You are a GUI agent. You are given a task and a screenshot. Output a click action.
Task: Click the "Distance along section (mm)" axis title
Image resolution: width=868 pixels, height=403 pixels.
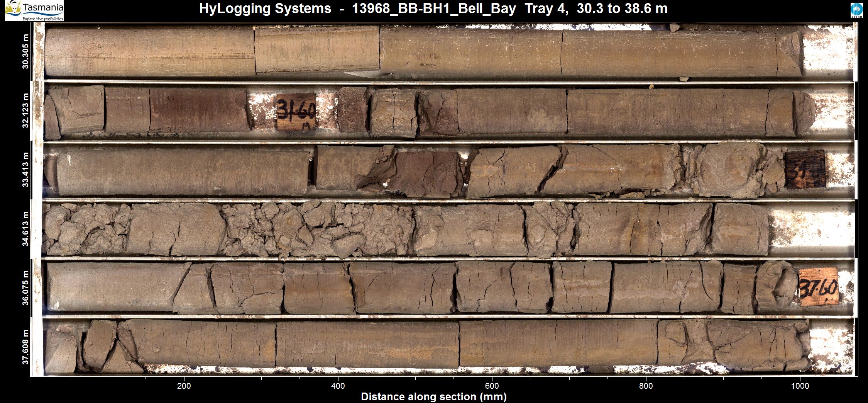(433, 397)
